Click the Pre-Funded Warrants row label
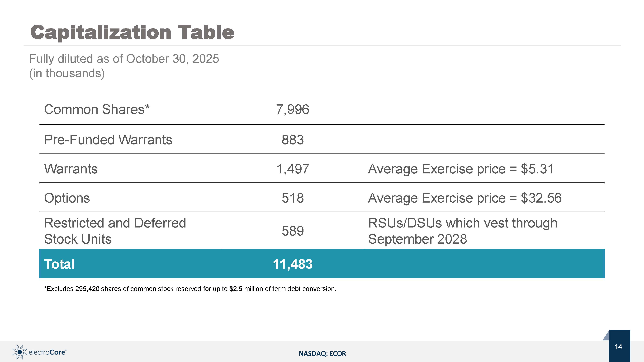The height and width of the screenshot is (362, 644). pyautogui.click(x=108, y=140)
